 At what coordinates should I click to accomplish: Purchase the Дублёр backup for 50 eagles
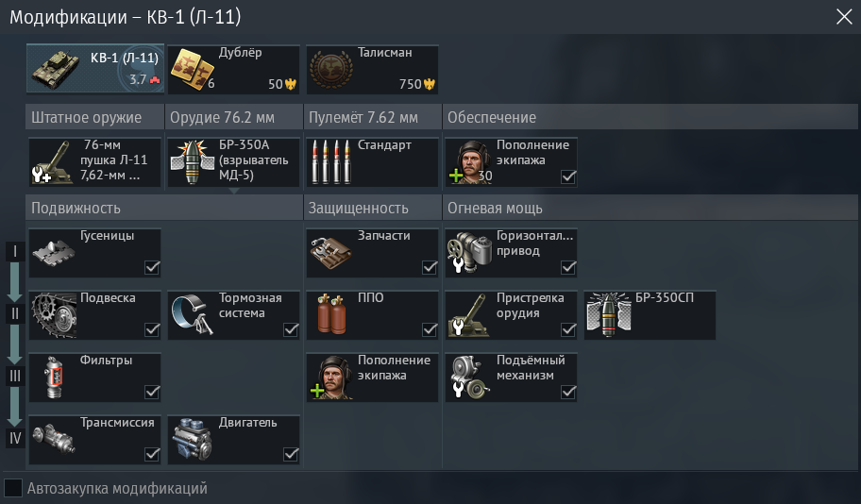coord(233,69)
